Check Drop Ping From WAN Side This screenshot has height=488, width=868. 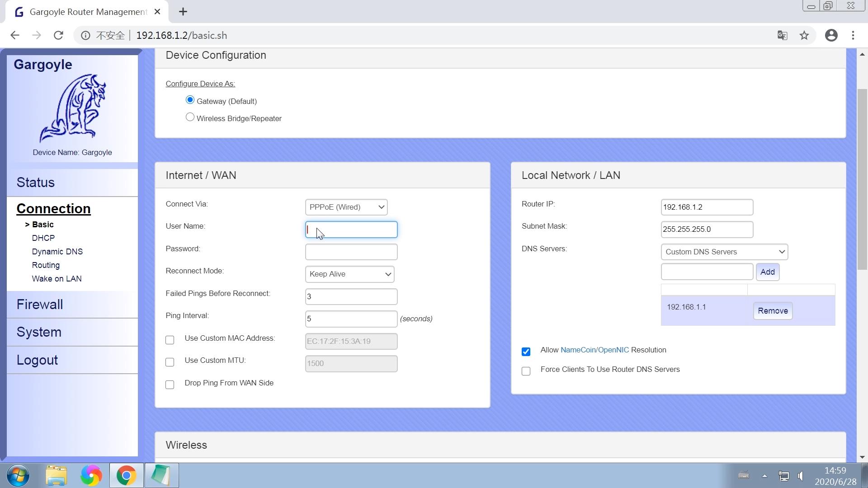coord(170,385)
